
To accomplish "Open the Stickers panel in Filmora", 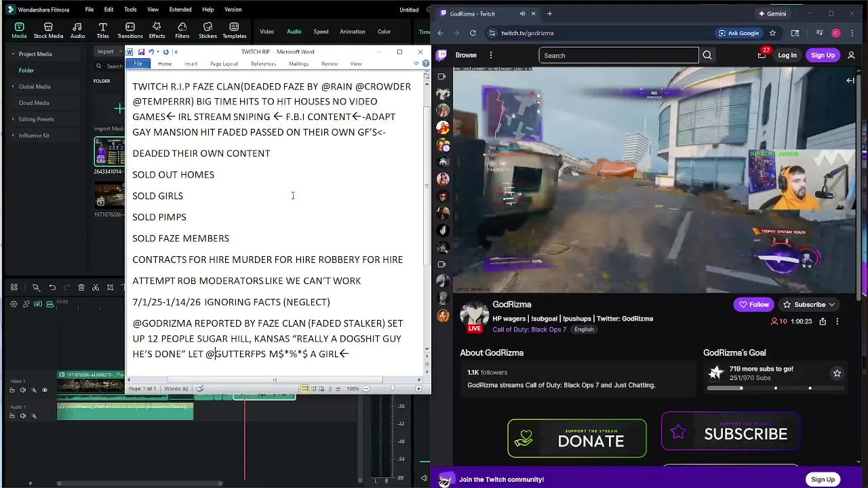I will coord(208,30).
